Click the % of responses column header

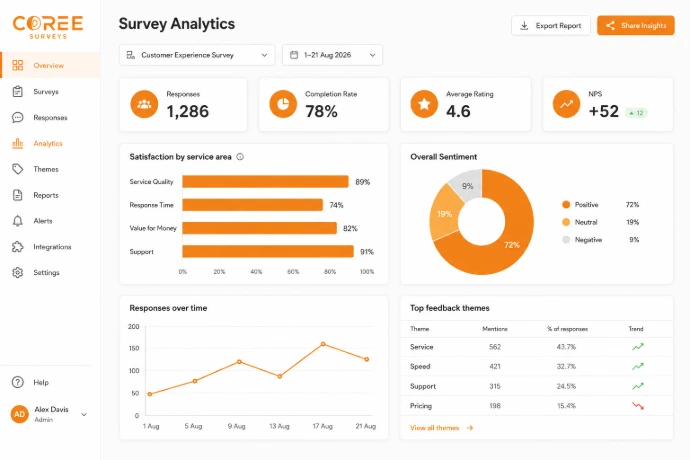click(567, 329)
